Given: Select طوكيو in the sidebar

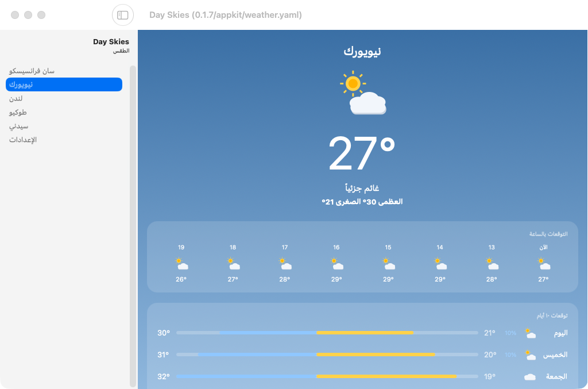Looking at the screenshot, I should point(64,112).
